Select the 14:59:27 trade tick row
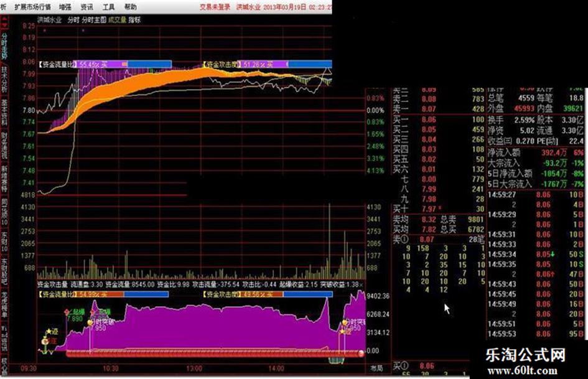The image size is (588, 379). click(536, 194)
